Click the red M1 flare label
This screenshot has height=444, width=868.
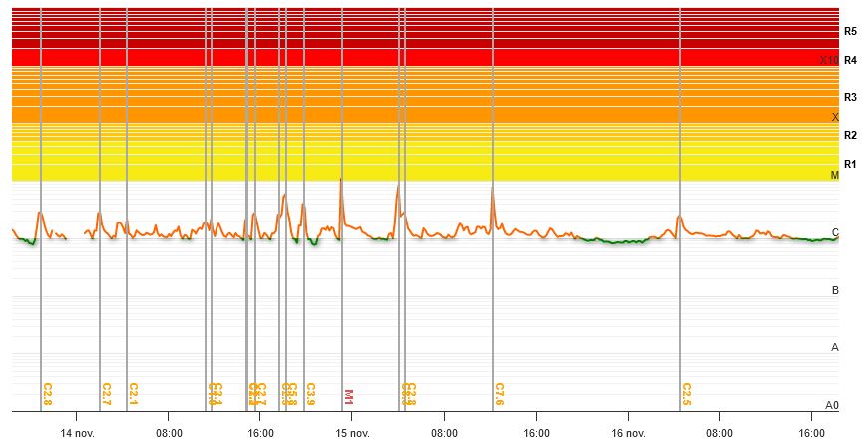349,397
